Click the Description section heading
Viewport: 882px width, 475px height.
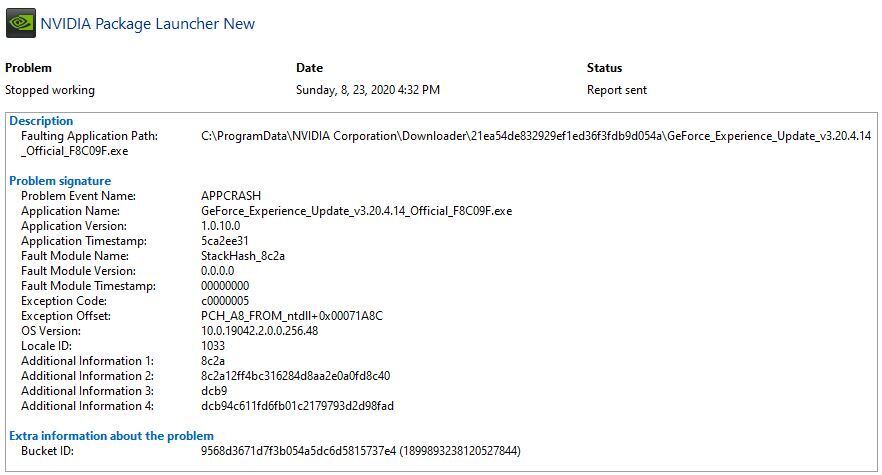click(41, 121)
